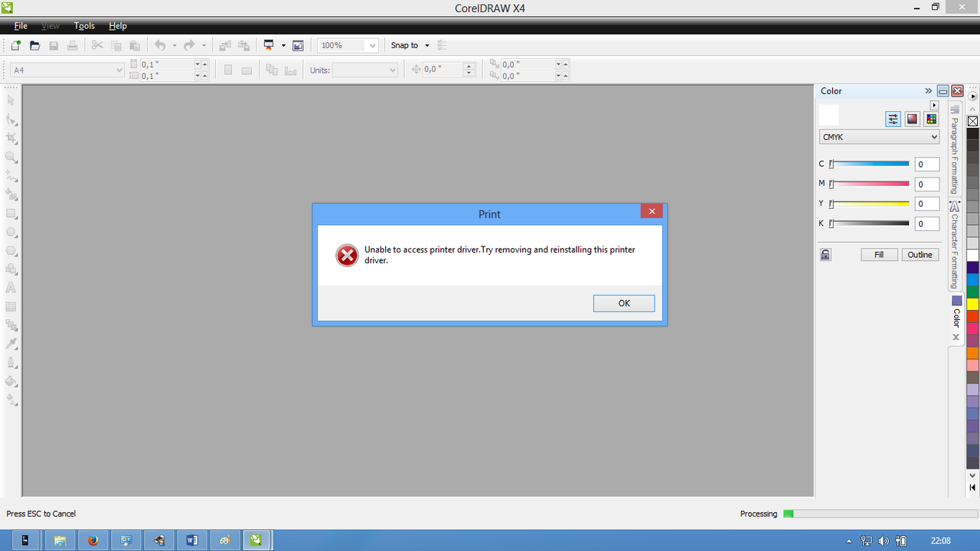Click the nudge offset 0,0 field
Image resolution: width=980 pixels, height=551 pixels.
[x=443, y=70]
